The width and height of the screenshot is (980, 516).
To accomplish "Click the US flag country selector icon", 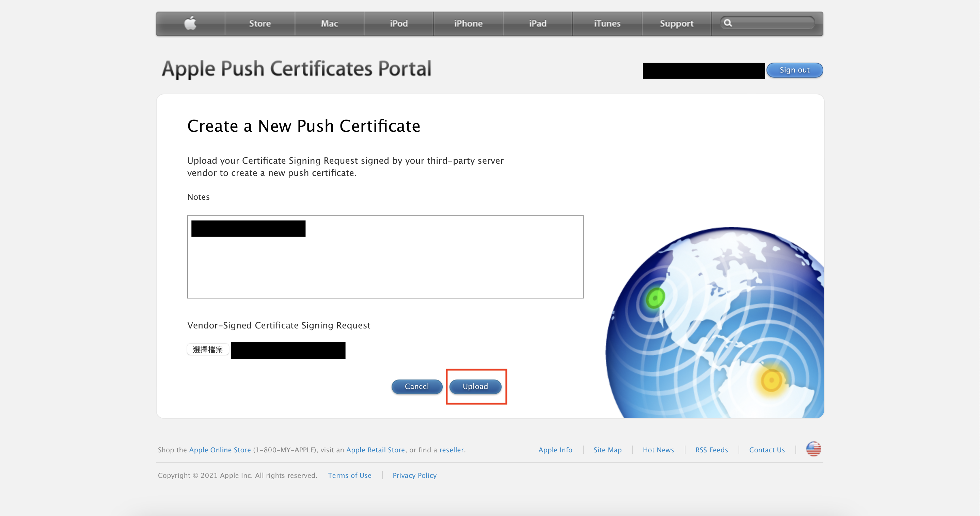I will coord(813,449).
